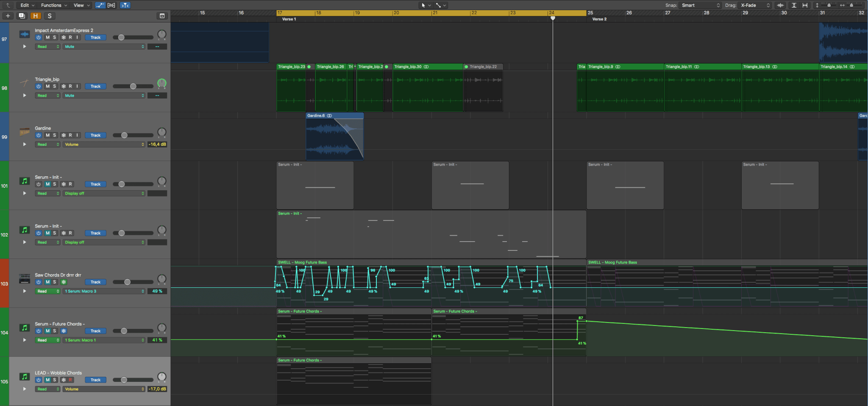Click the 49 % automation value field

coord(157,291)
